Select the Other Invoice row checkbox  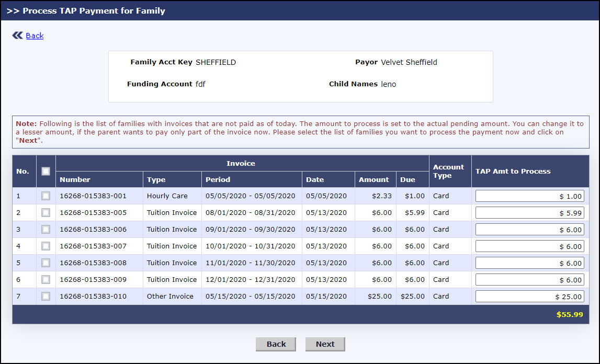pos(46,297)
